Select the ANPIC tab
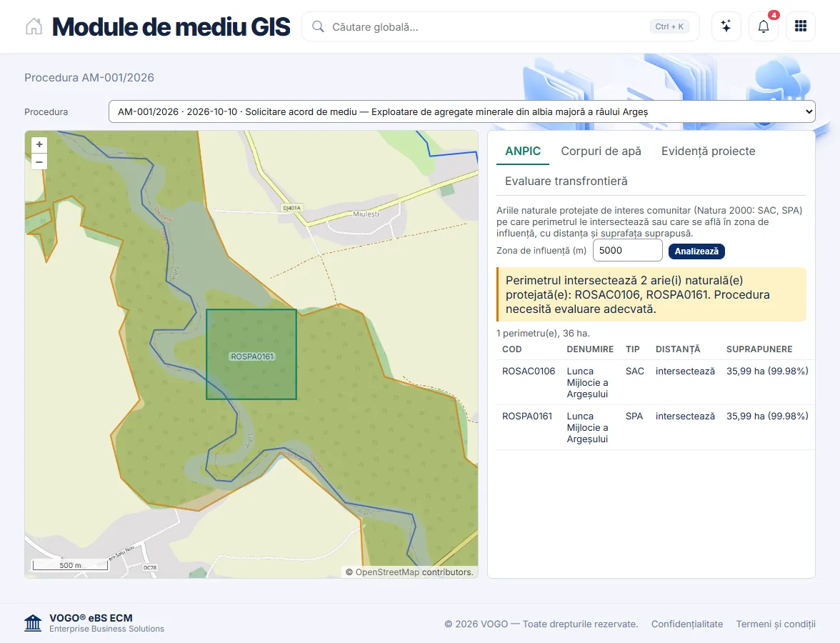 pos(523,151)
